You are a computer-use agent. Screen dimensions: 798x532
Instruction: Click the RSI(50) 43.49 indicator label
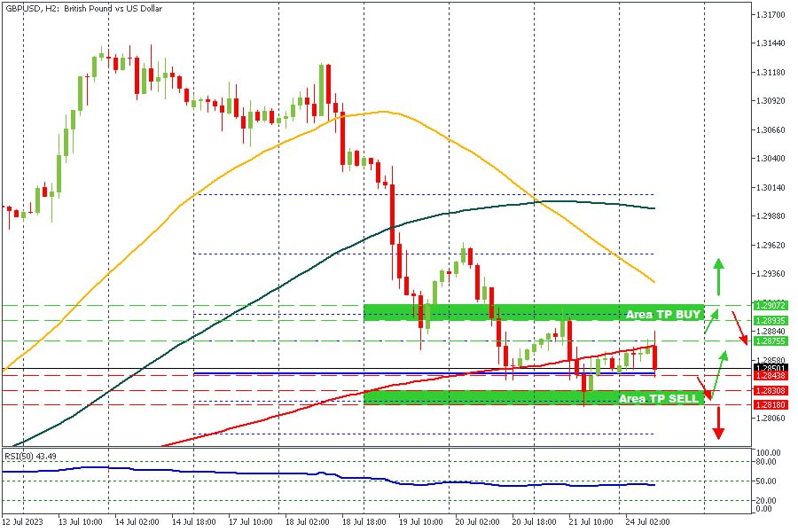coord(30,456)
